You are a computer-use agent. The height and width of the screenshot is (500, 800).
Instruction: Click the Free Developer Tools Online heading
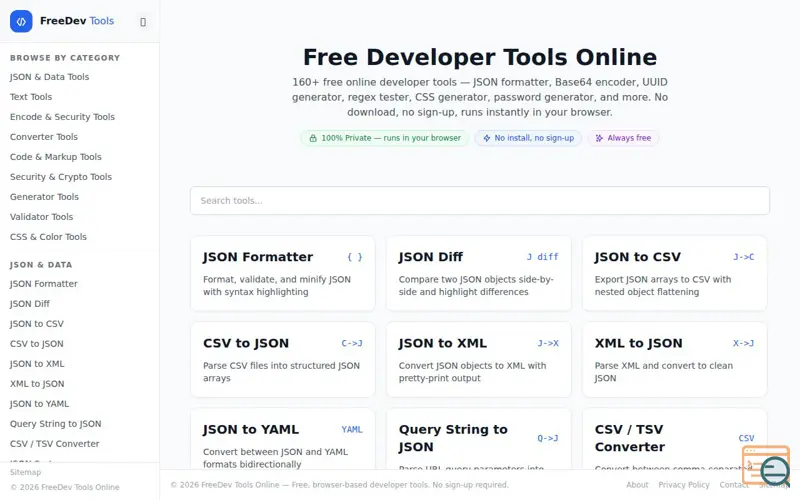coord(480,57)
